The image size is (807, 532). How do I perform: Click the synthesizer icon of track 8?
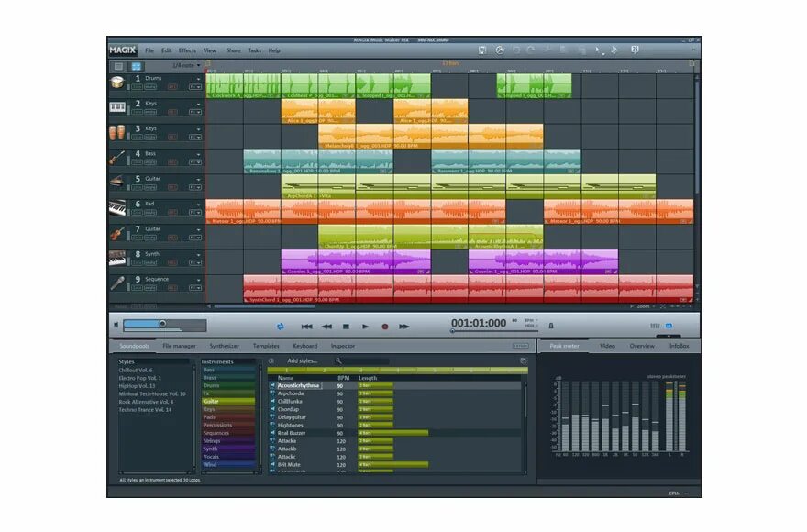117,258
